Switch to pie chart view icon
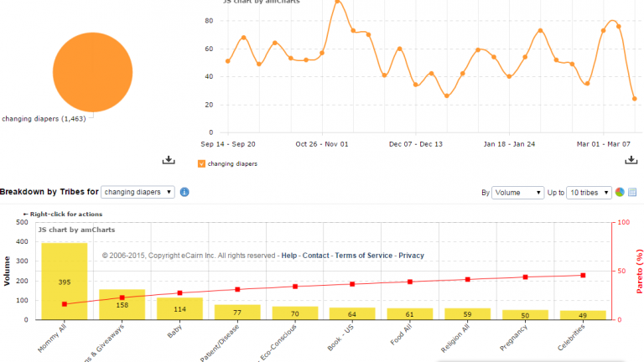This screenshot has height=362, width=644. pyautogui.click(x=620, y=192)
